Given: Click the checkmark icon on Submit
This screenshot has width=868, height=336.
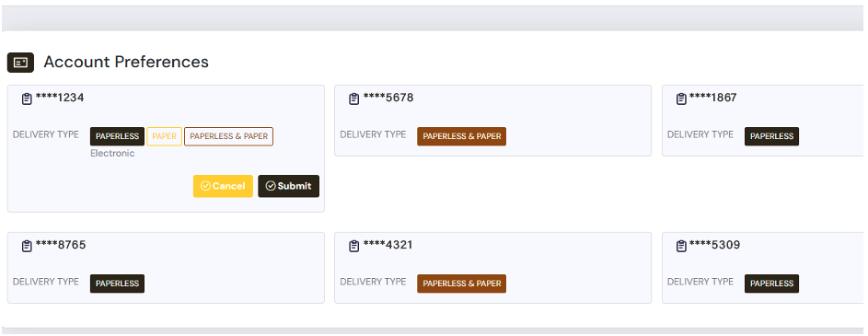Looking at the screenshot, I should coord(271,186).
